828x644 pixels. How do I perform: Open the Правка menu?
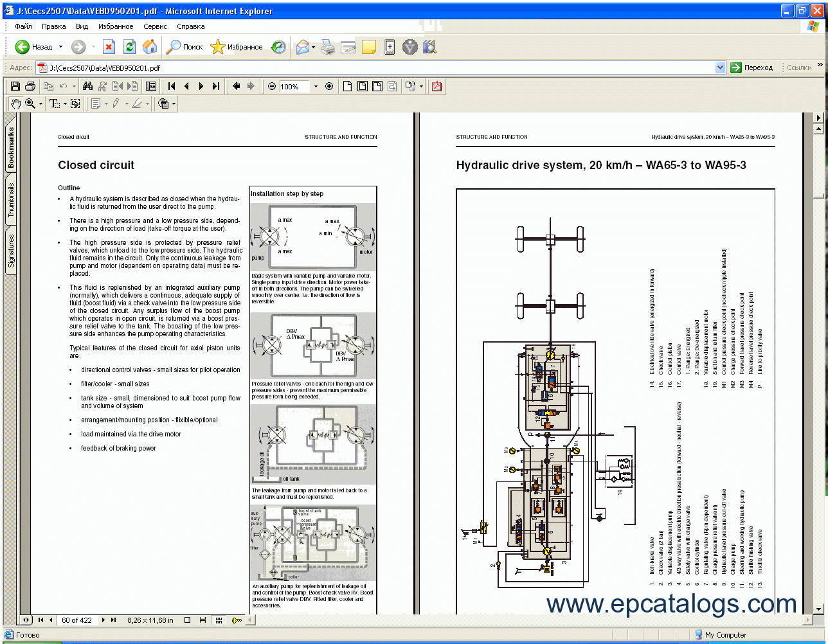(x=53, y=26)
